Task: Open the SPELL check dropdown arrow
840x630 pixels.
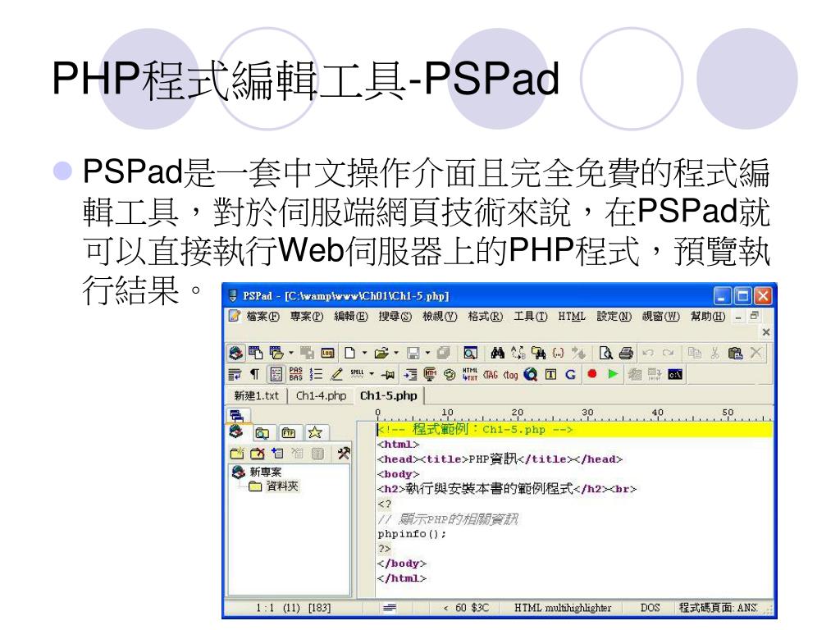Action: [372, 374]
